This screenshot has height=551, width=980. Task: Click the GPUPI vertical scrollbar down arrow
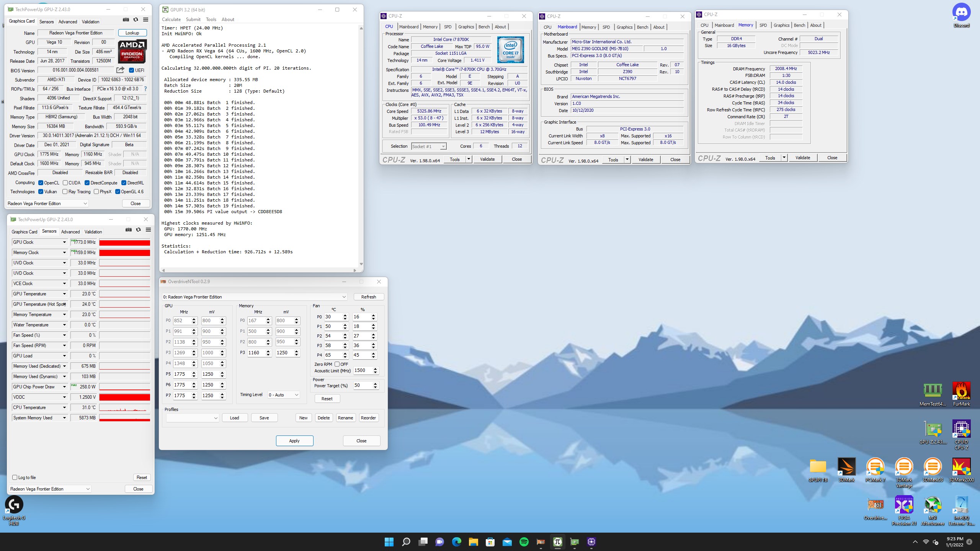(x=361, y=264)
